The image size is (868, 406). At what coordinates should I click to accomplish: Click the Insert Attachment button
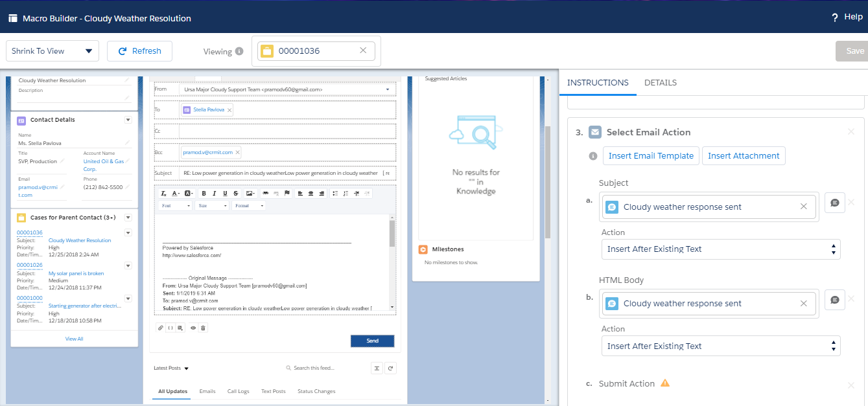tap(744, 156)
